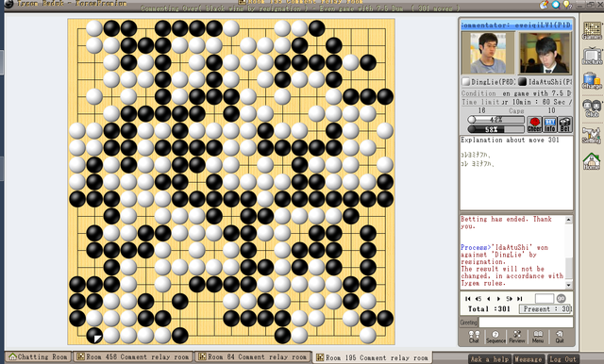Click the white betting bar showing 42%
This screenshot has width=604, height=364.
[x=495, y=120]
